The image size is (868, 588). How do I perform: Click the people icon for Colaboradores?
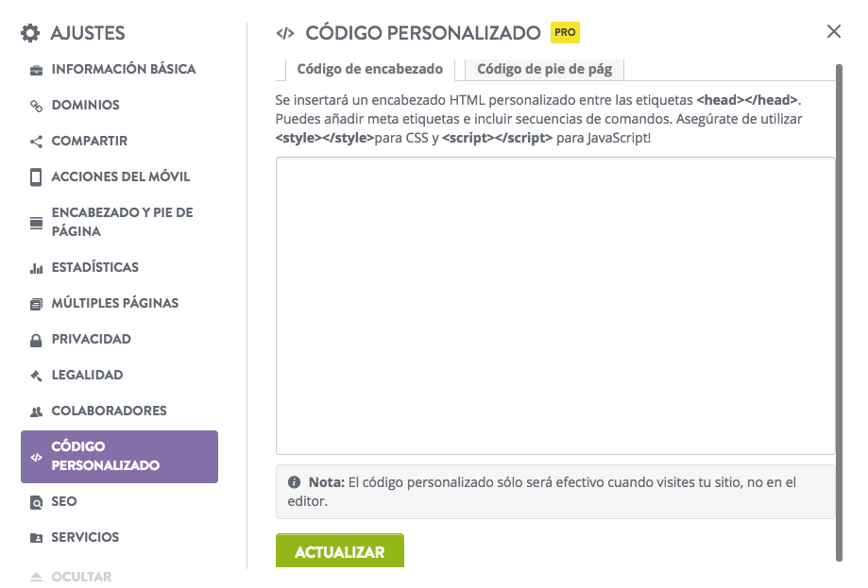(x=36, y=412)
